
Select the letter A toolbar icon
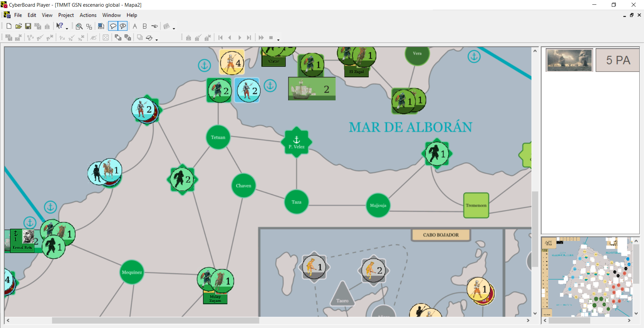pos(135,26)
